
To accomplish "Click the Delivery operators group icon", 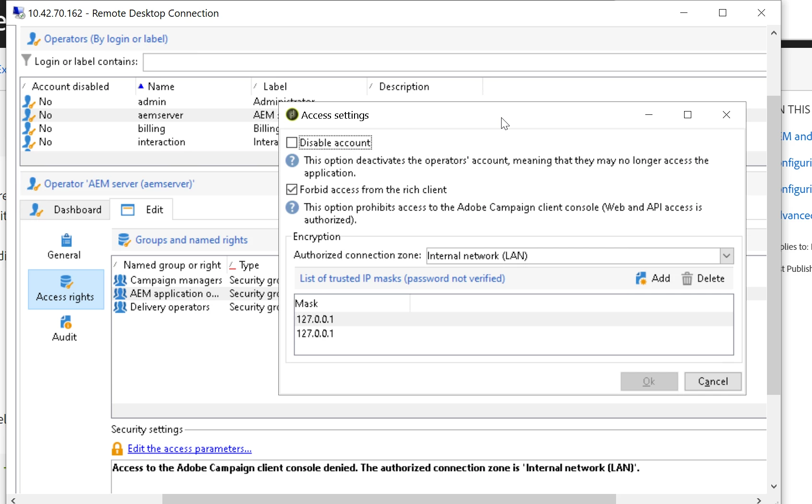I will (x=120, y=307).
